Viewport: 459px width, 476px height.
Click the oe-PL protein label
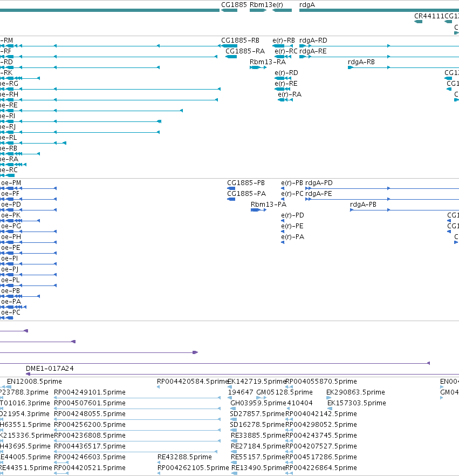point(10,280)
